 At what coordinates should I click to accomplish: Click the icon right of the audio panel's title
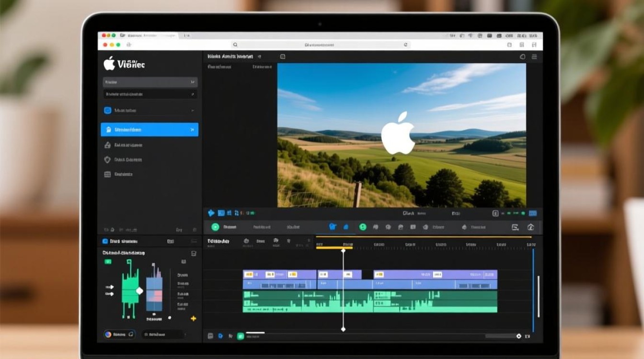194,253
